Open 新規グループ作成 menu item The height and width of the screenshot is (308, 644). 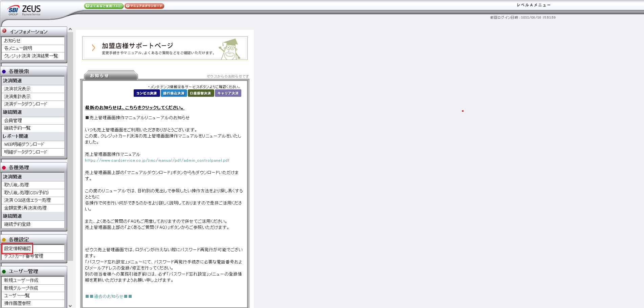click(33, 288)
